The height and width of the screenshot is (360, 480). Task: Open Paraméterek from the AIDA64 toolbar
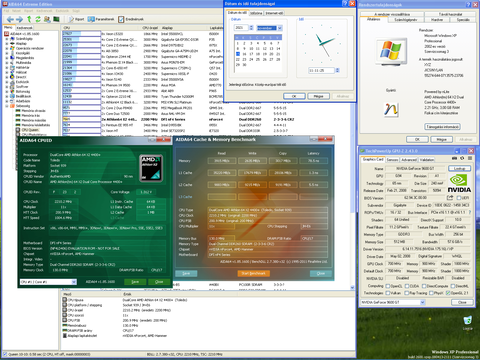101,19
